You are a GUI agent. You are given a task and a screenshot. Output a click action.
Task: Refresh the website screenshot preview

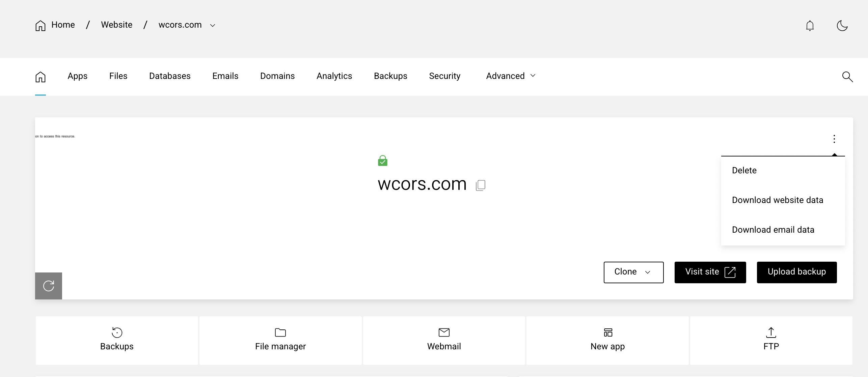pyautogui.click(x=49, y=286)
